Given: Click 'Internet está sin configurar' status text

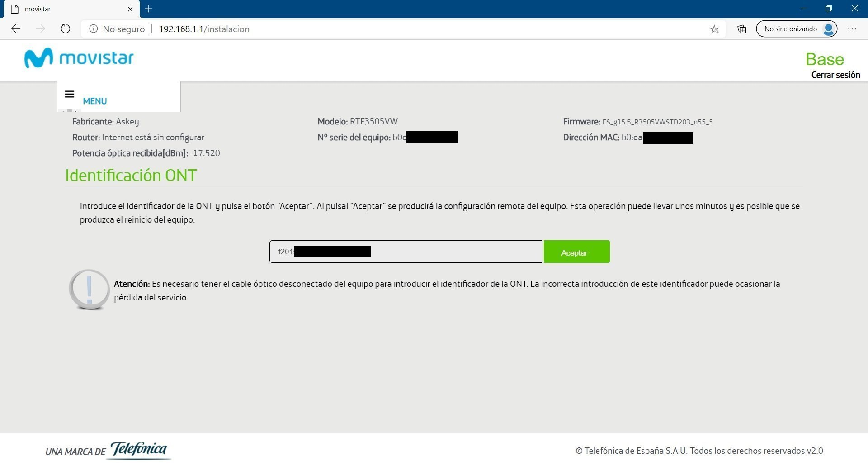Looking at the screenshot, I should (153, 137).
